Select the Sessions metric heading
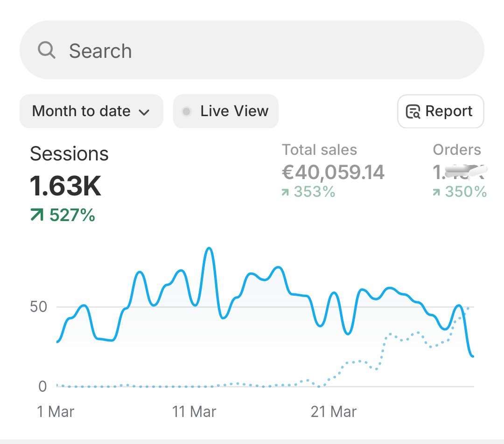504x444 pixels. click(x=69, y=153)
